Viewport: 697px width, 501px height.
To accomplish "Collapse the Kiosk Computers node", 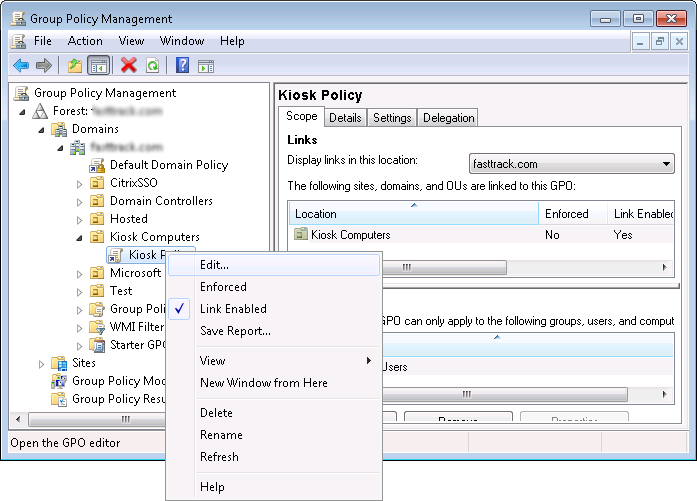I will click(x=80, y=238).
